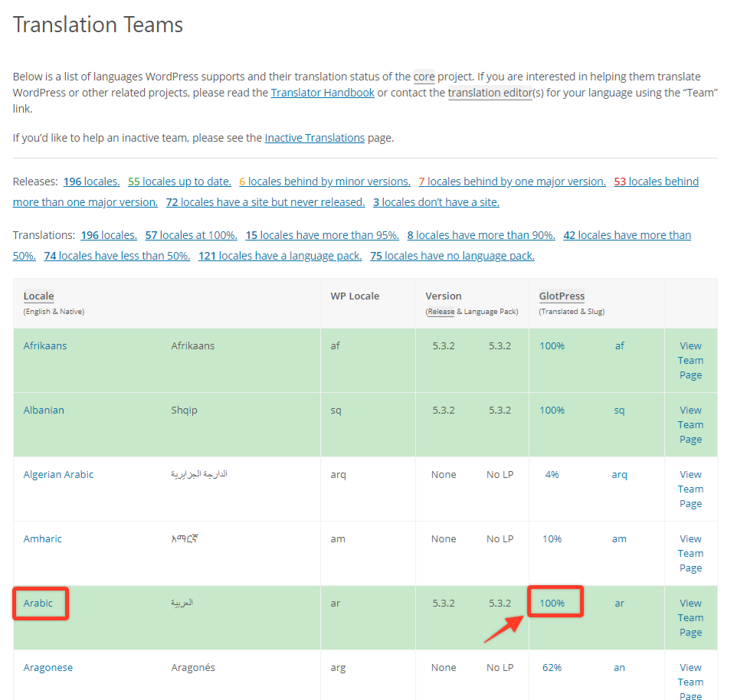Open the 55 locales up to date link
Screen dimensions: 737x700
point(179,181)
